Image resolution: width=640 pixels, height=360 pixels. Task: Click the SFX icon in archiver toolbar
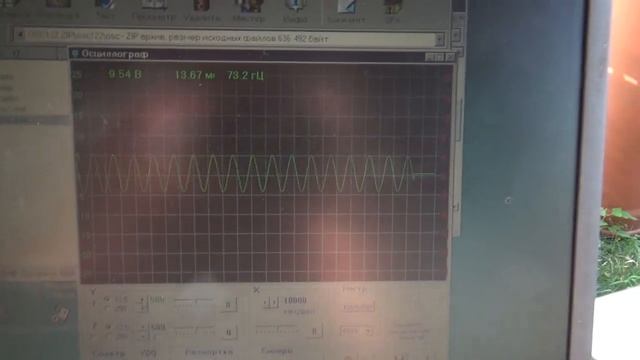point(392,11)
